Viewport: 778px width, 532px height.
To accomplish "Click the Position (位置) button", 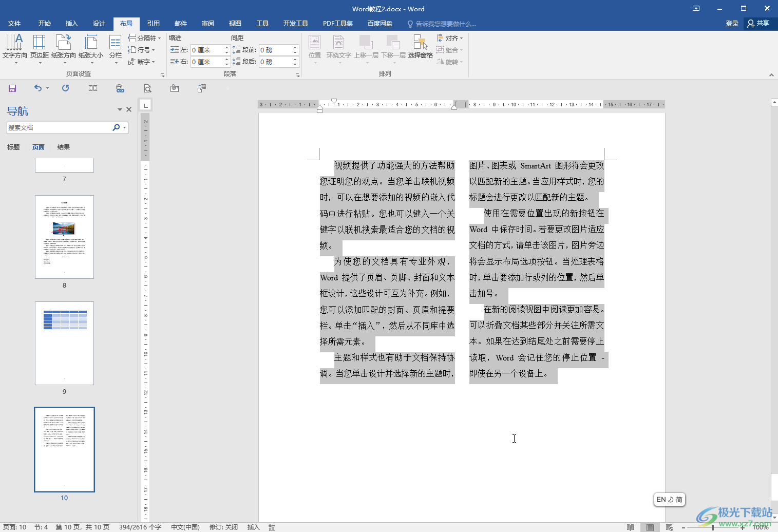I will [315, 49].
